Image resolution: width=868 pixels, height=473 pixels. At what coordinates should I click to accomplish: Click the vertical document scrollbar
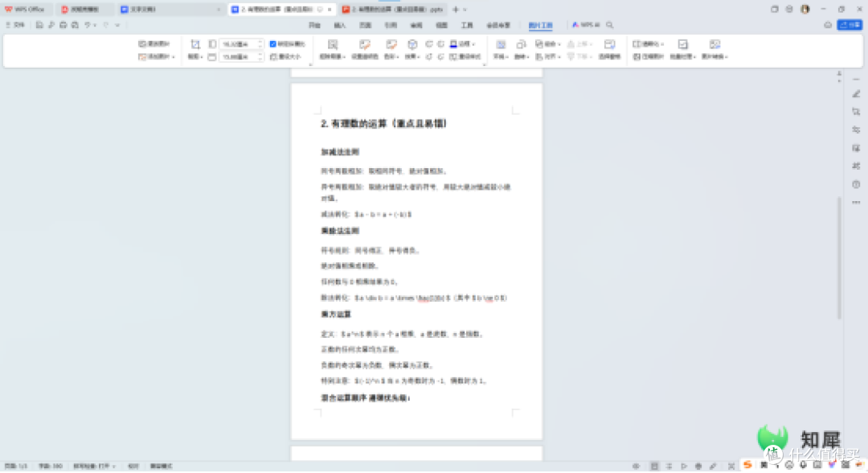pos(839,257)
